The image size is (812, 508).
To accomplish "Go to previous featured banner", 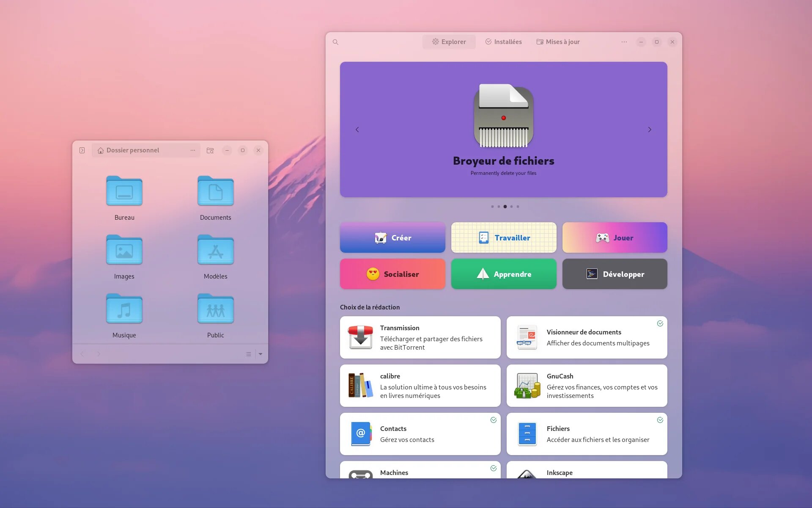I will [x=357, y=130].
